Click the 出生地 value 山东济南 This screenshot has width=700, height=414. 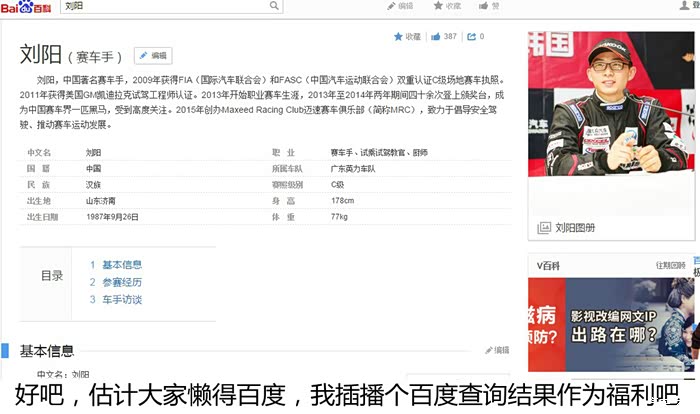[100, 201]
